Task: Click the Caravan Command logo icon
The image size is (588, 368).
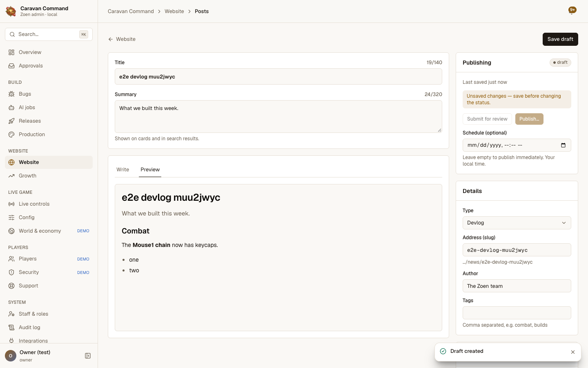Action: tap(11, 11)
